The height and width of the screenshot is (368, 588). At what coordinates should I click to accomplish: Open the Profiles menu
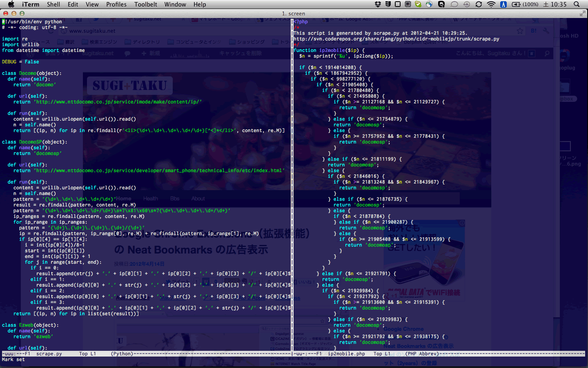coord(116,4)
